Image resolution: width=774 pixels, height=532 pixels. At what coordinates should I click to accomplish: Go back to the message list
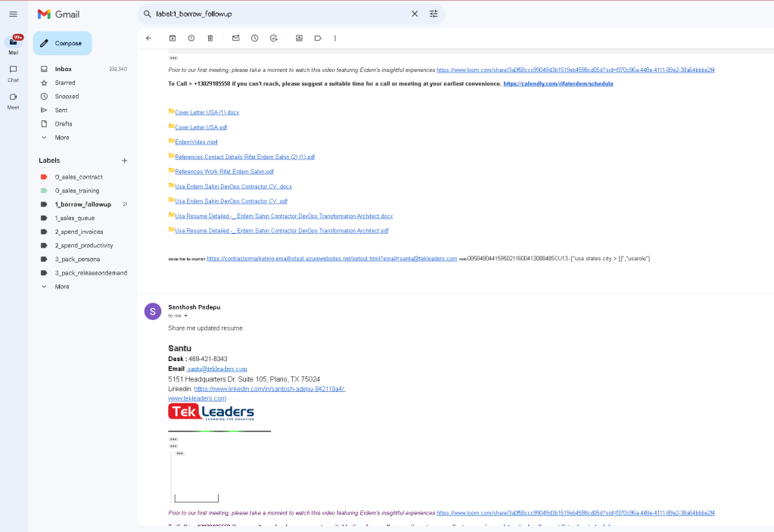coord(148,38)
